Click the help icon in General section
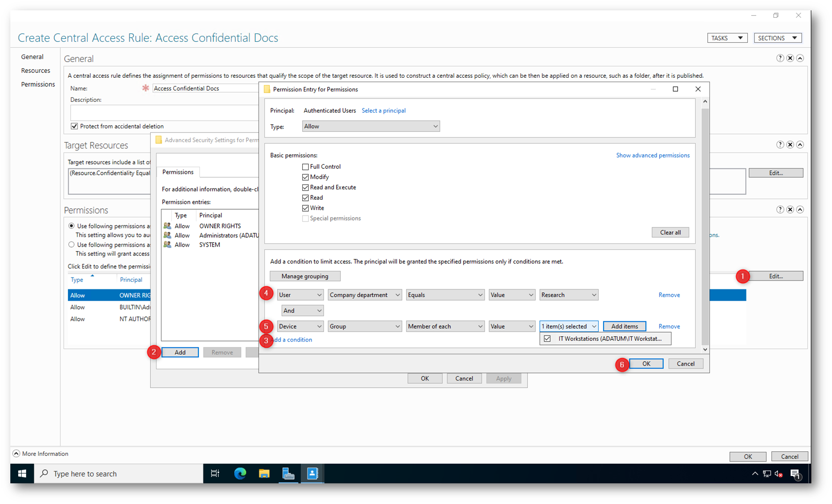 click(780, 58)
